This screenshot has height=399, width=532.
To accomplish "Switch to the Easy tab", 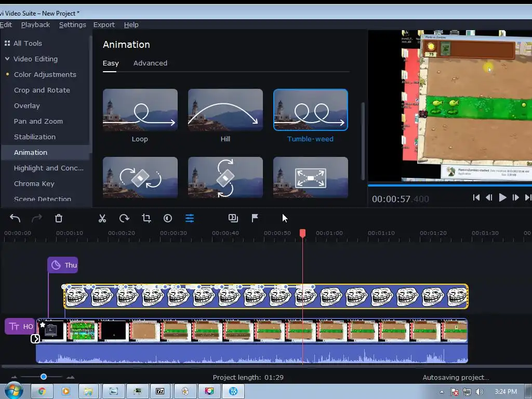I will (111, 63).
